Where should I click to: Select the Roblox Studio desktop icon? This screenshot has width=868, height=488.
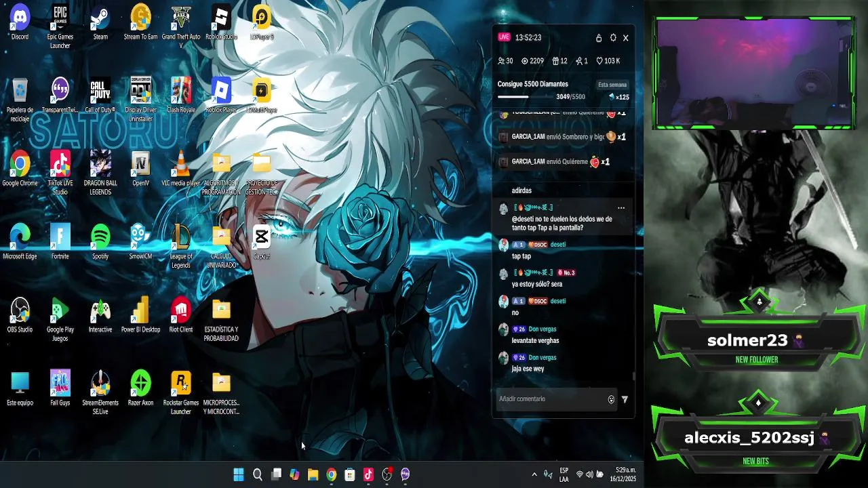(x=221, y=22)
